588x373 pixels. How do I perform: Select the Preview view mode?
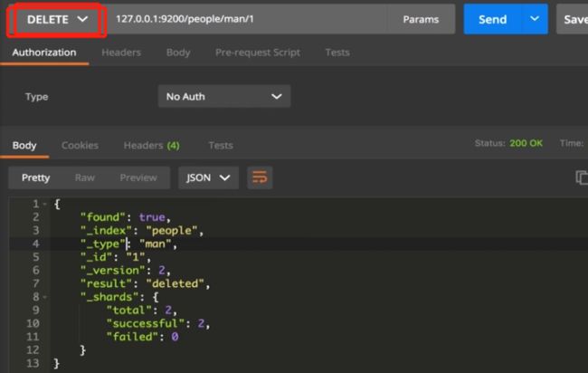pyautogui.click(x=138, y=177)
